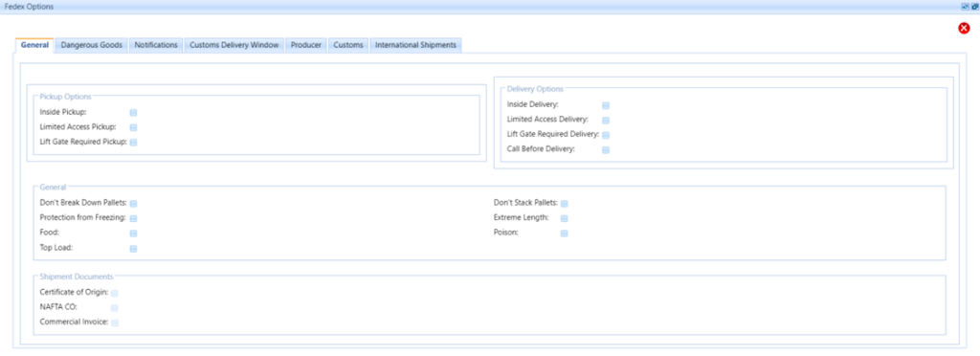
Task: Click the Shipment Documents group label
Action: 77,276
